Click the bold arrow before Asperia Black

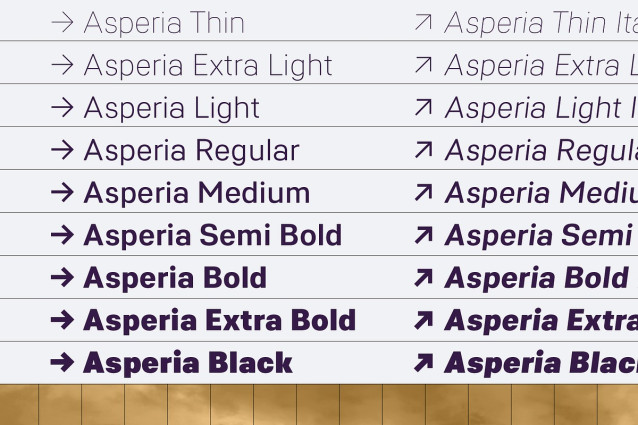(62, 363)
